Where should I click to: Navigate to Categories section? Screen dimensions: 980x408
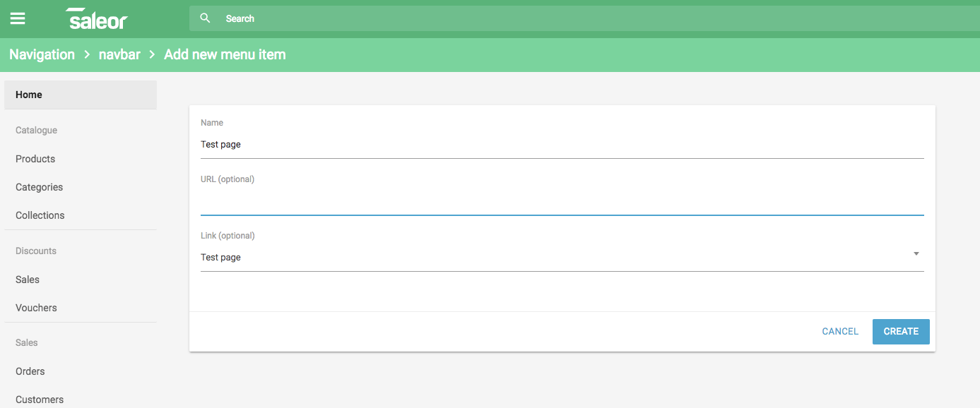click(x=39, y=186)
